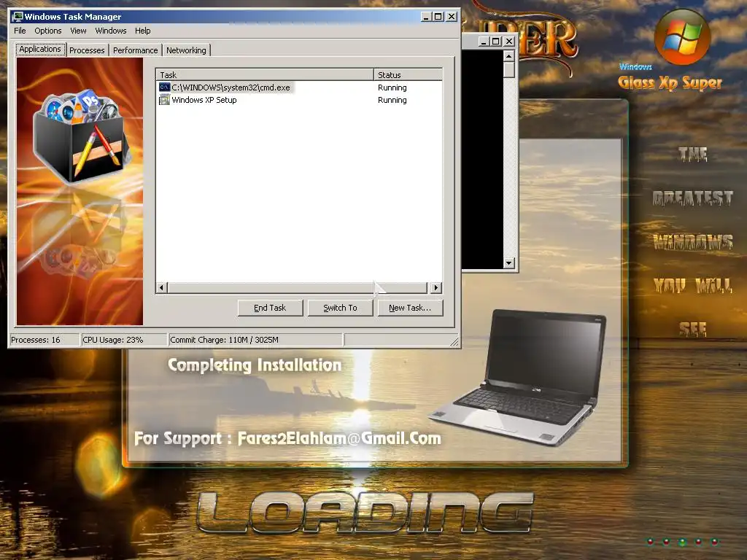
Task: Click the Commit Charge status entry
Action: (255, 340)
